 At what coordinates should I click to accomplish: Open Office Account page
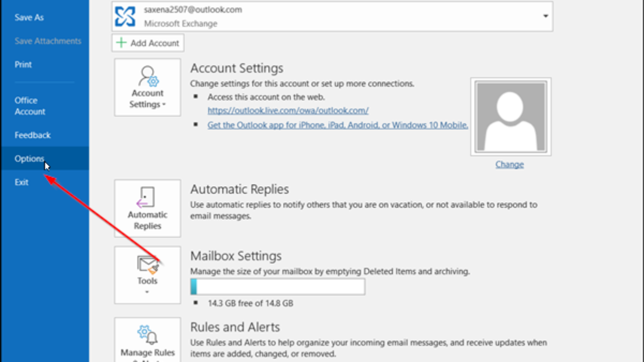point(30,106)
